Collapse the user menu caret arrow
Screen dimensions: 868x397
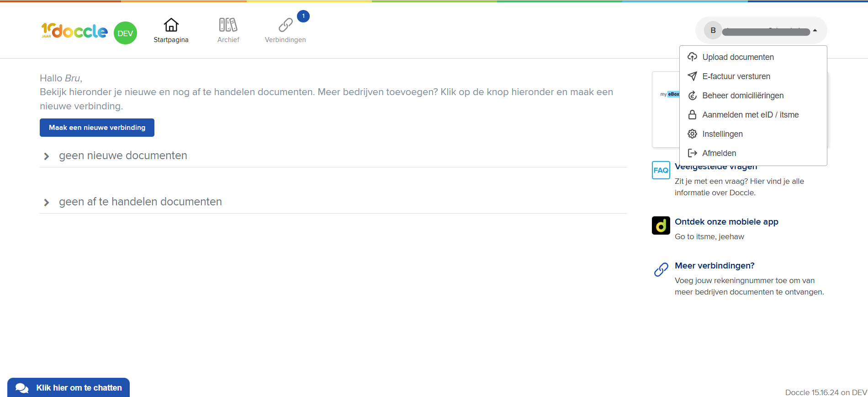pos(815,30)
